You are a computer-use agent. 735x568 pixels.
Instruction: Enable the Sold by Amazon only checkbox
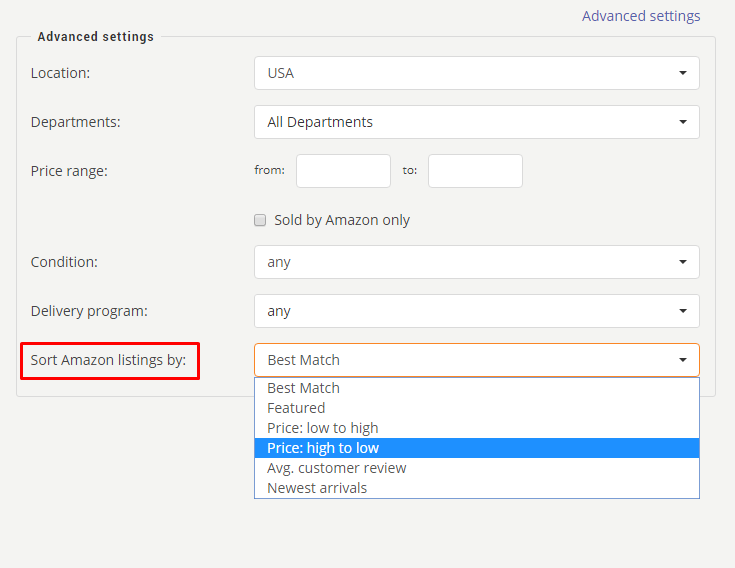pos(260,220)
